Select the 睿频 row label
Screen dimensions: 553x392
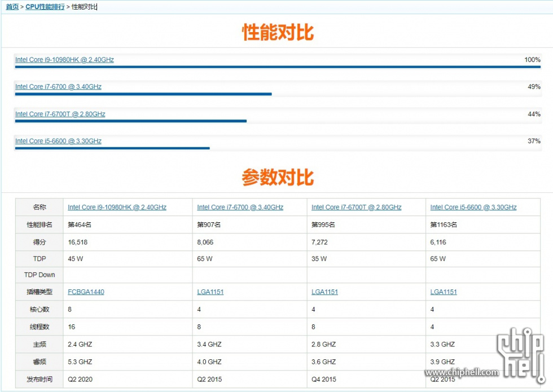tap(39, 362)
